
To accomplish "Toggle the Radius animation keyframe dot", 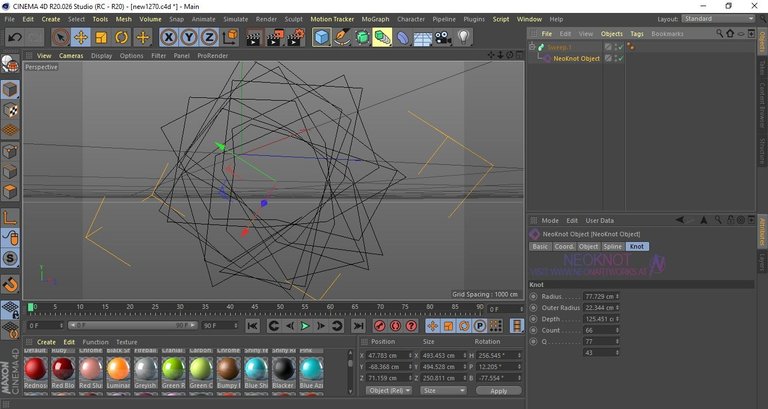I will [x=533, y=296].
